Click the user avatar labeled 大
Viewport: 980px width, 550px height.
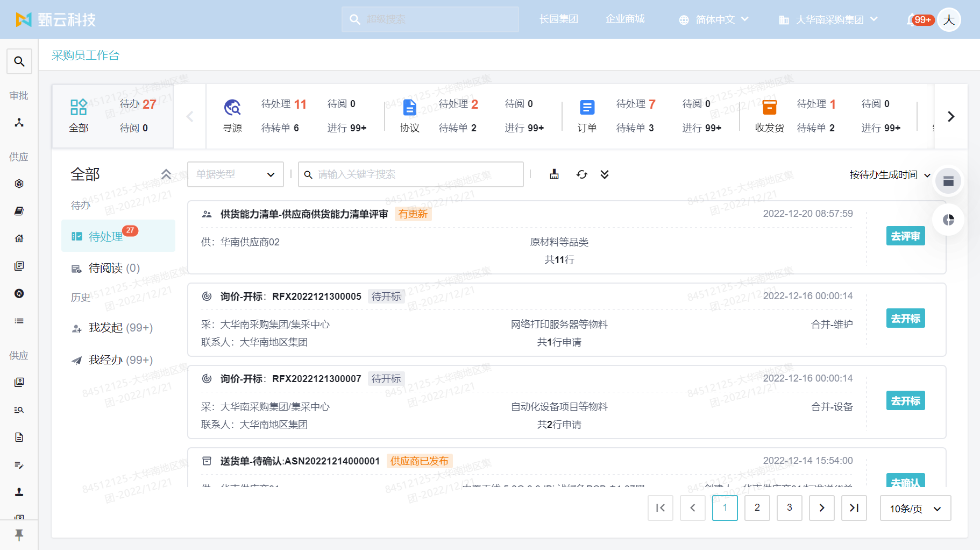(x=949, y=20)
